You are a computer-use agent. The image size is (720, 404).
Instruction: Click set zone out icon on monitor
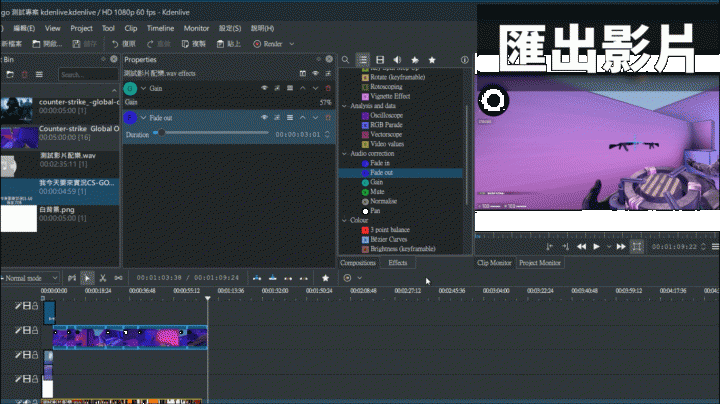coord(565,247)
